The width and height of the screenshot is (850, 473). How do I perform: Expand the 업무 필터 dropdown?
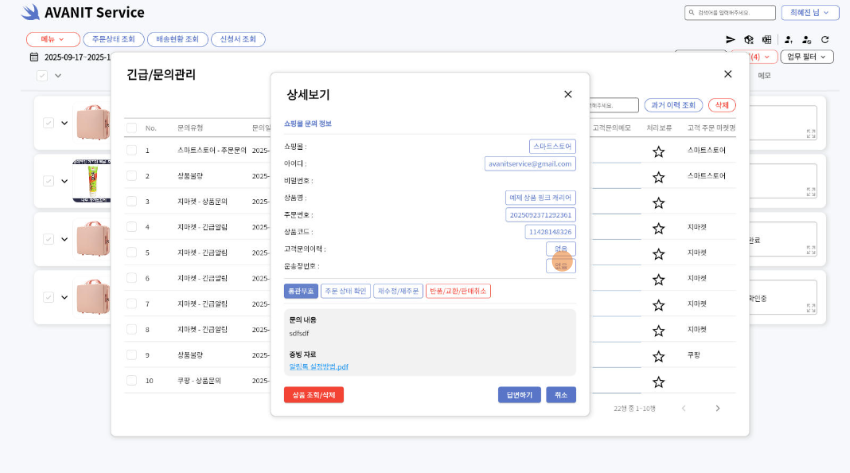(806, 57)
